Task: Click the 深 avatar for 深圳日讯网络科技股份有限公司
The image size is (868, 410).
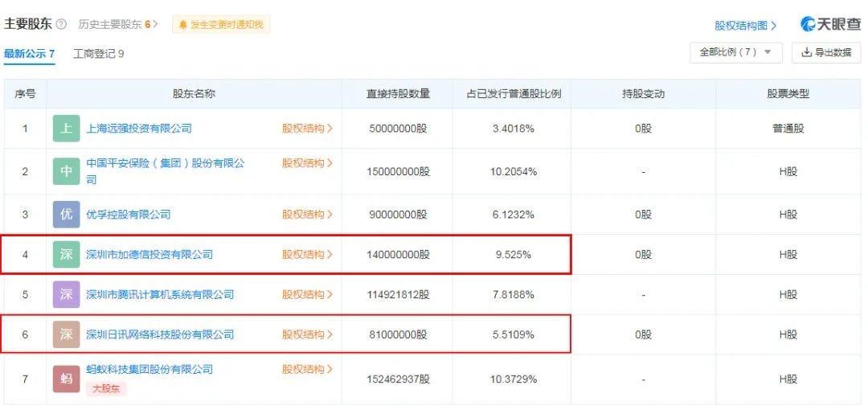Action: pos(67,334)
